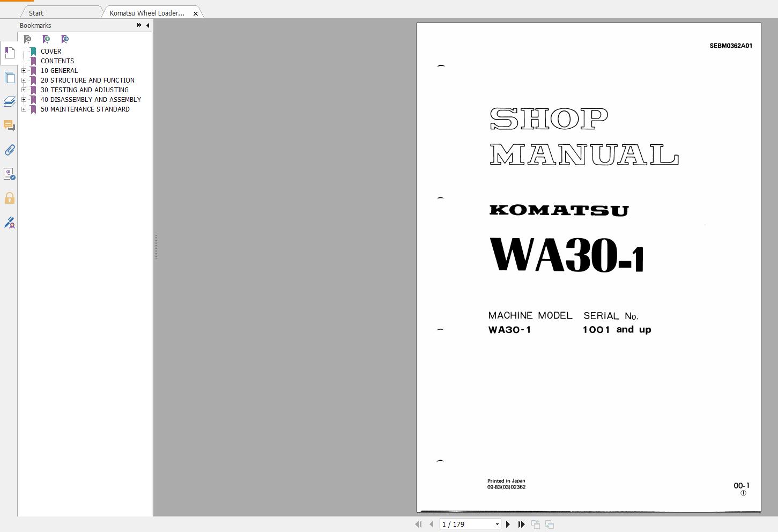
Task: Open the page thumbnails sidebar panel
Action: pyautogui.click(x=9, y=77)
